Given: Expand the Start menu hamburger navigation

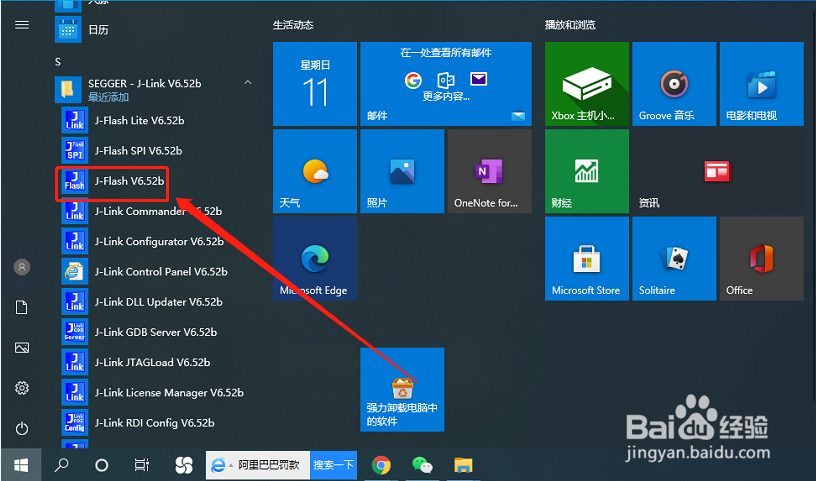Looking at the screenshot, I should (22, 25).
